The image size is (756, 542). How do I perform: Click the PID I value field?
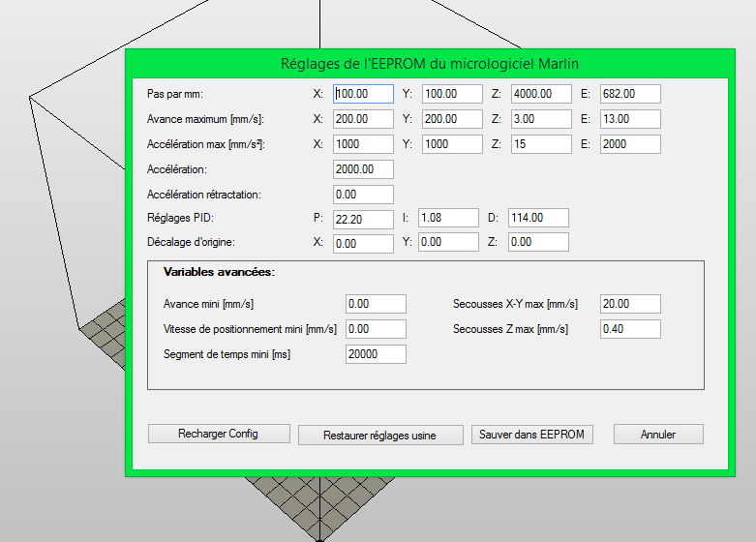[x=448, y=218]
